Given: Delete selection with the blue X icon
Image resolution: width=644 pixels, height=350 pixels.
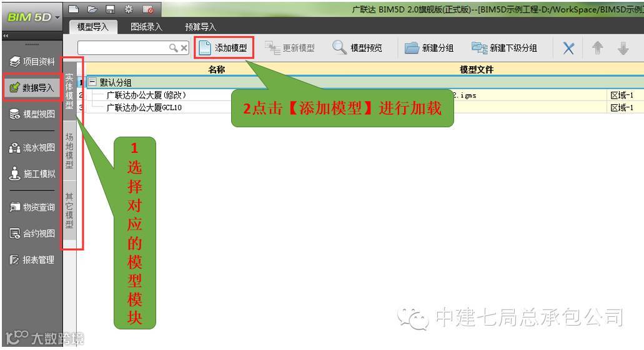Looking at the screenshot, I should click(568, 49).
